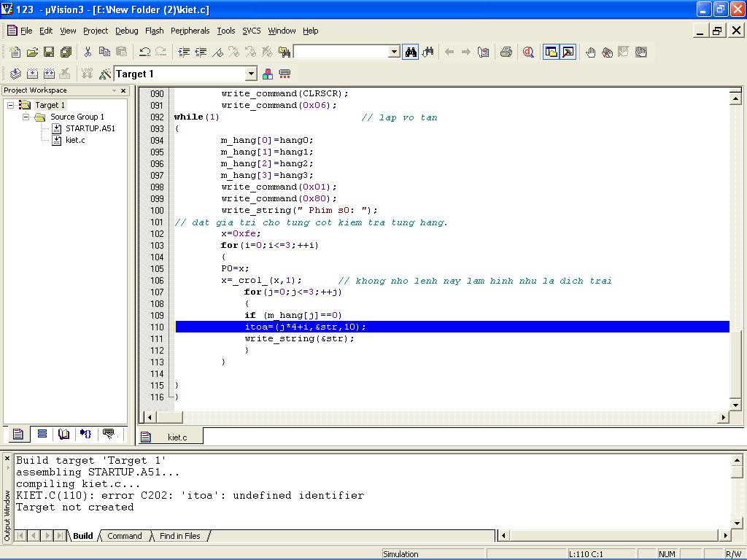This screenshot has height=560, width=747.
Task: Click the Insert breakpoint hand icon
Action: 590,52
